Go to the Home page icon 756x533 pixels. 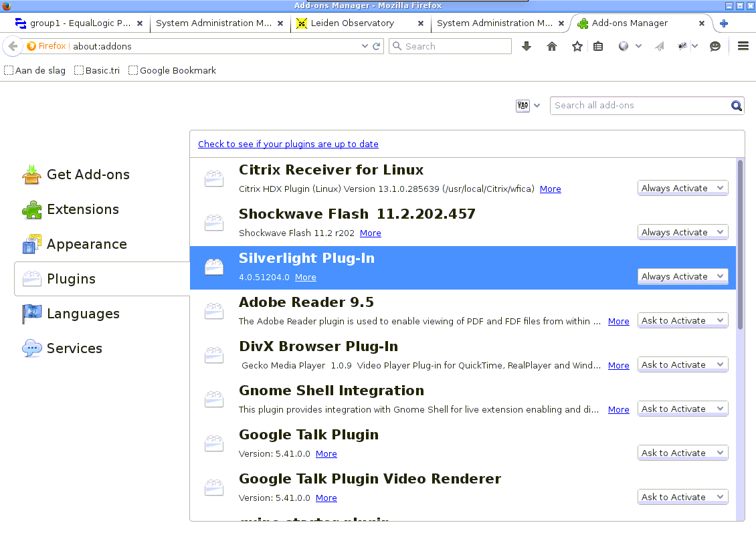click(x=552, y=46)
